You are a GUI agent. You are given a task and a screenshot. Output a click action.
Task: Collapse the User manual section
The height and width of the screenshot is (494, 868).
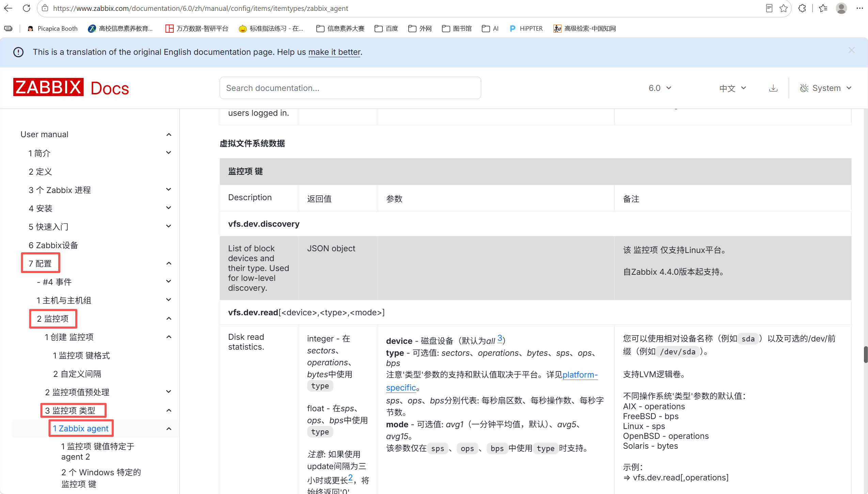click(169, 134)
